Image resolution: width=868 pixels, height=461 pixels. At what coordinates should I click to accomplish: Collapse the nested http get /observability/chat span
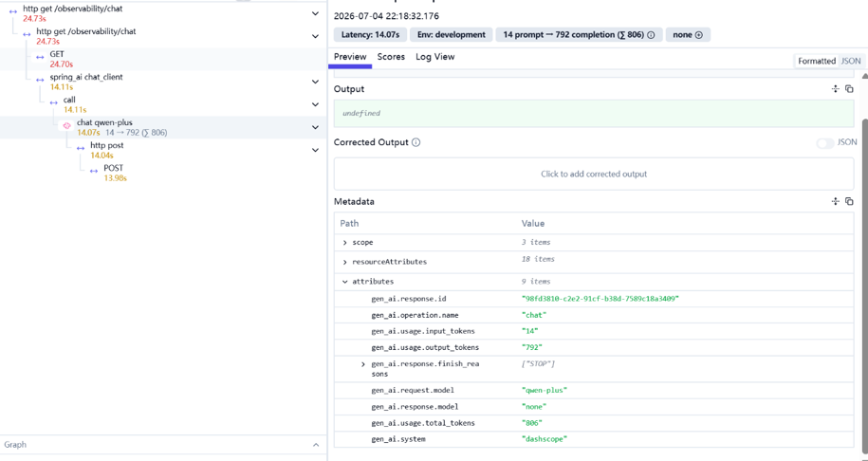coord(315,36)
